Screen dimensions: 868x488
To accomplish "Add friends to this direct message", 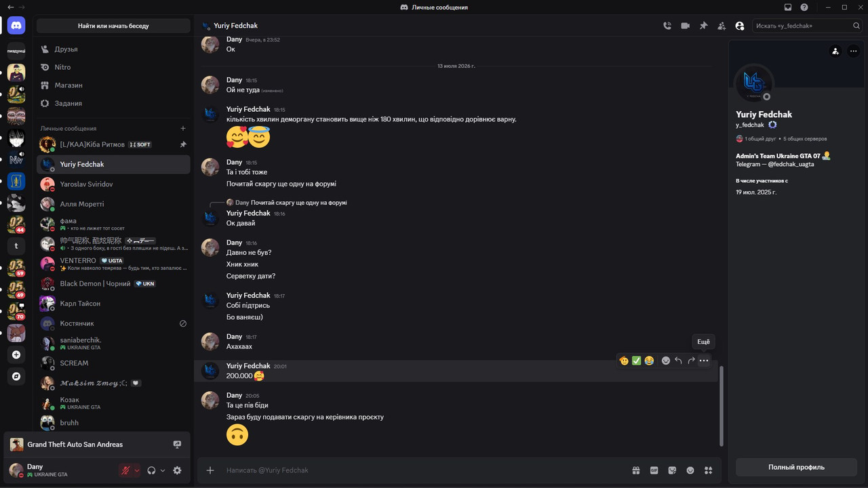I will pos(722,26).
